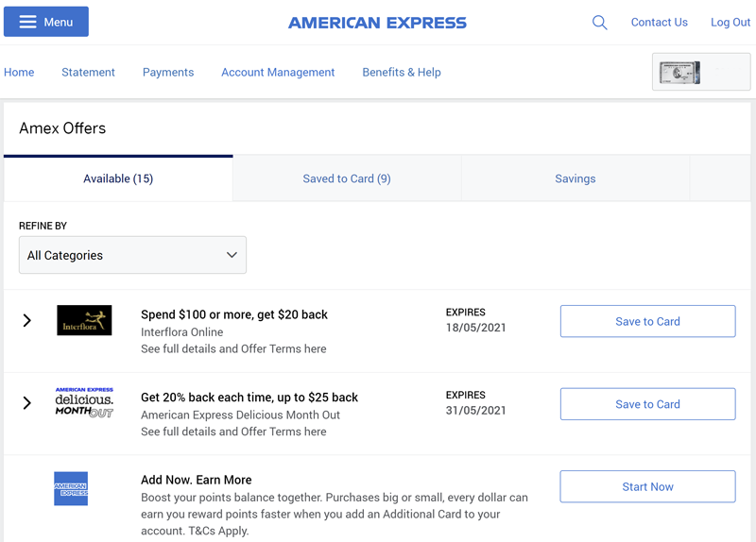Open the Menu hamburger button

45,22
